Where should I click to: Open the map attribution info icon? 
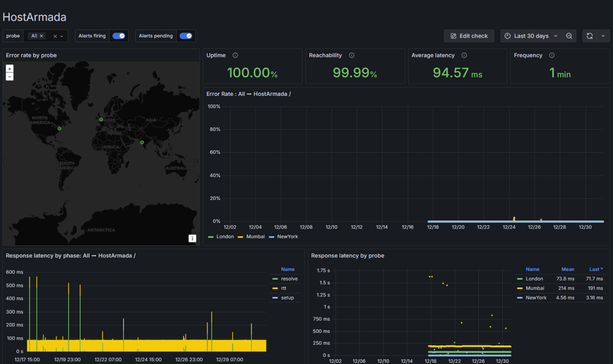click(192, 238)
